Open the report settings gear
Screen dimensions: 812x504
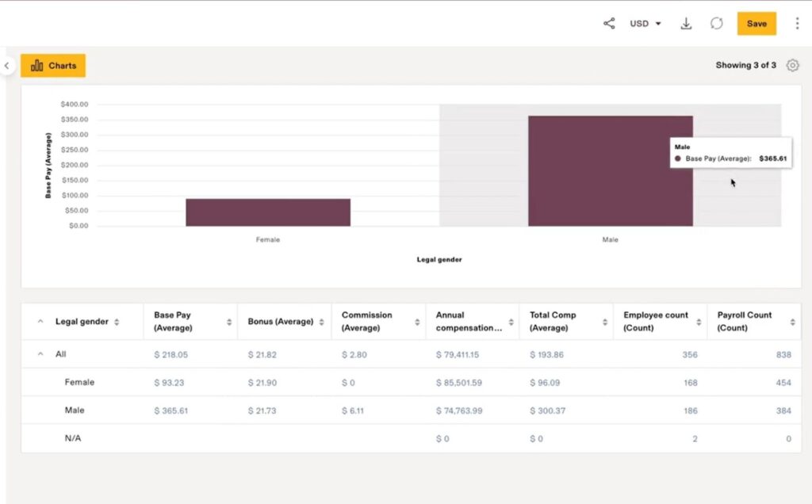792,65
